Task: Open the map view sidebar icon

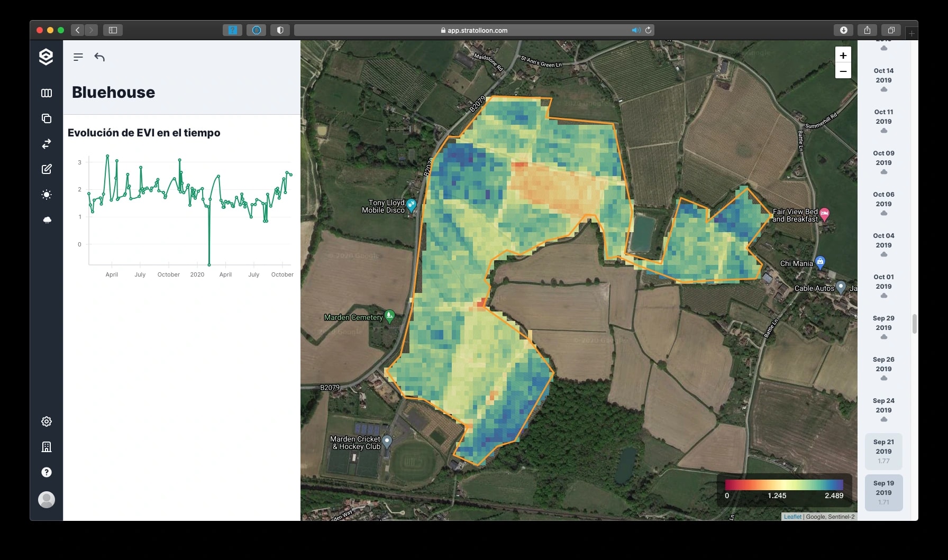Action: [47, 93]
